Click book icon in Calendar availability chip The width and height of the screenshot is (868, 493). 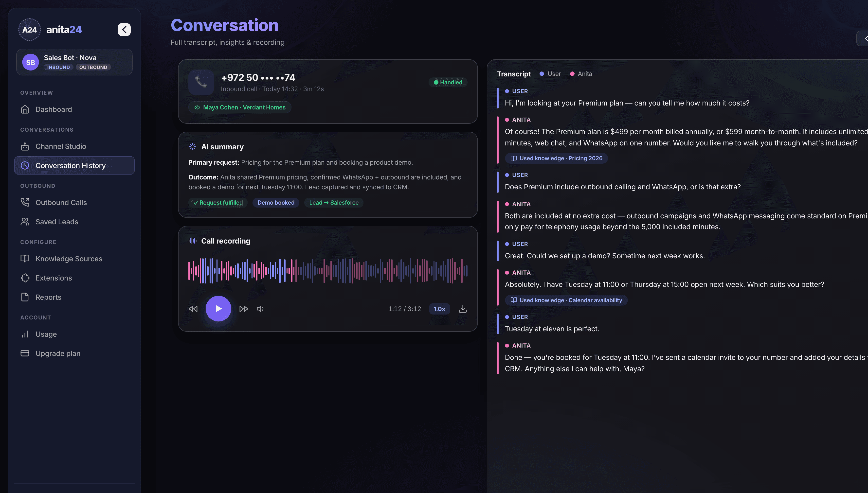coord(513,300)
